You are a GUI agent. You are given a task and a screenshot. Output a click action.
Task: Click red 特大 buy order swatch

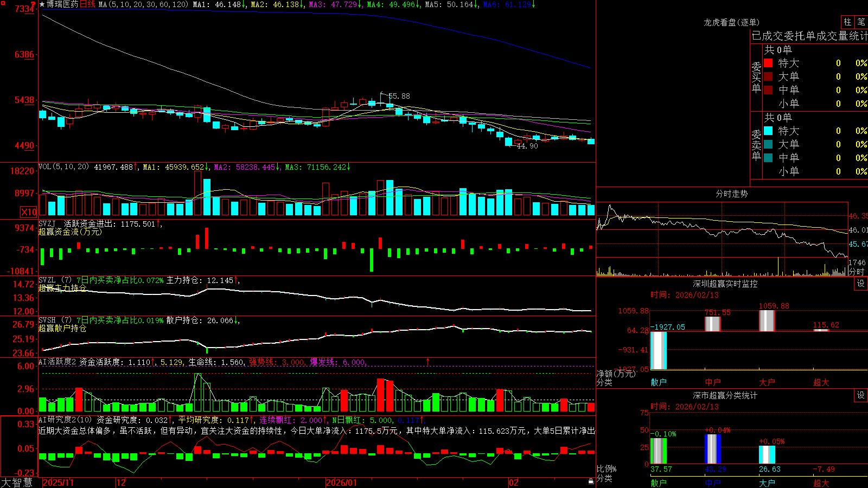[x=768, y=63]
